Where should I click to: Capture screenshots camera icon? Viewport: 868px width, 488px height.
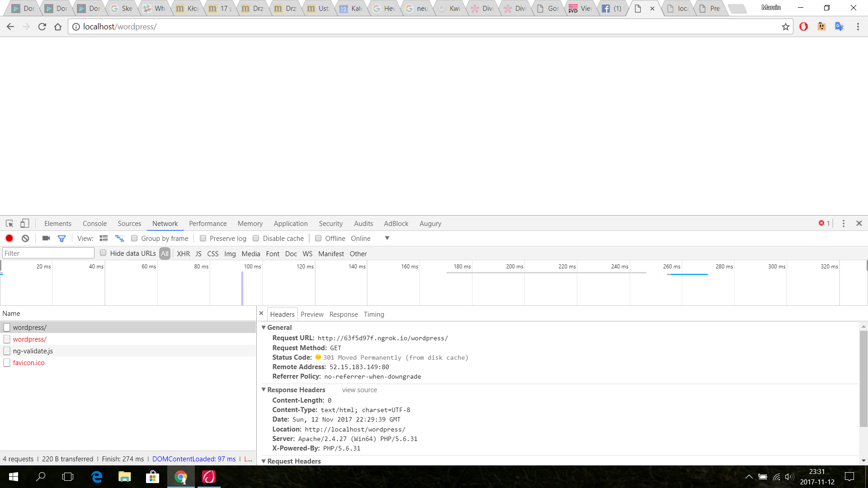46,238
